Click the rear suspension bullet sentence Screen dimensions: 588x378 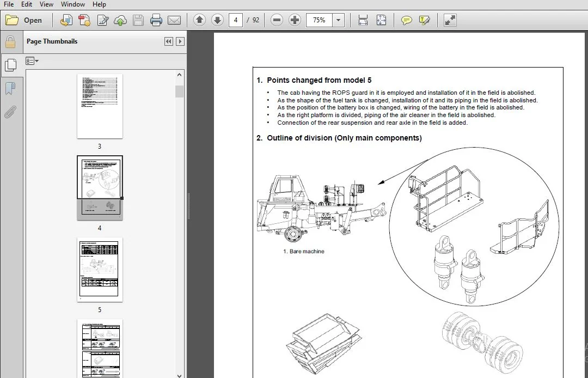[x=372, y=123]
